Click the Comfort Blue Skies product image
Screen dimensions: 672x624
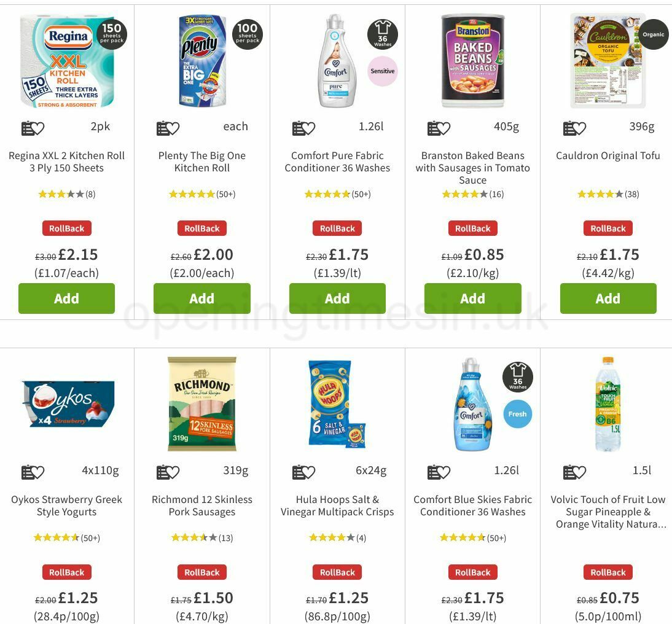[472, 404]
